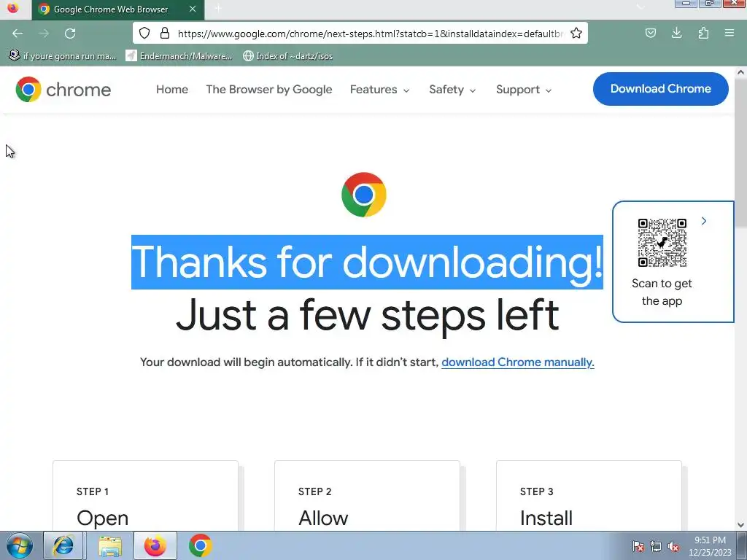Launch Internet Explorer from the taskbar
Screen dimensions: 747x560
(x=63, y=545)
